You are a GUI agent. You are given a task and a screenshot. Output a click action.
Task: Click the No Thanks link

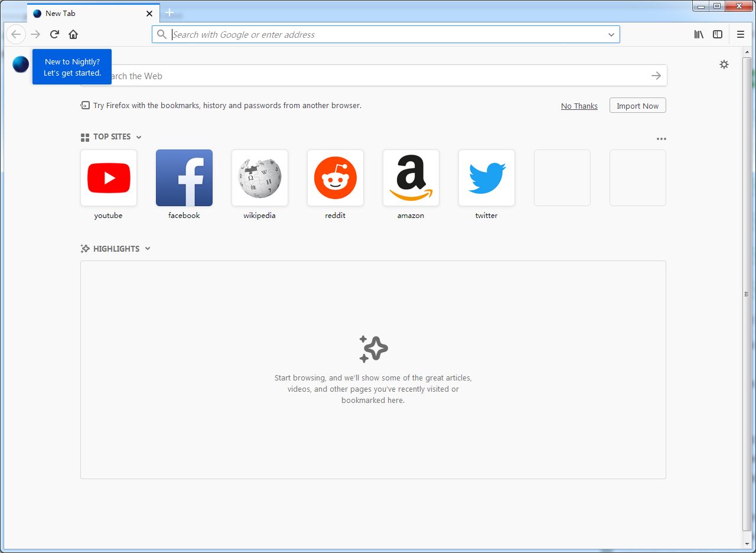(x=579, y=106)
